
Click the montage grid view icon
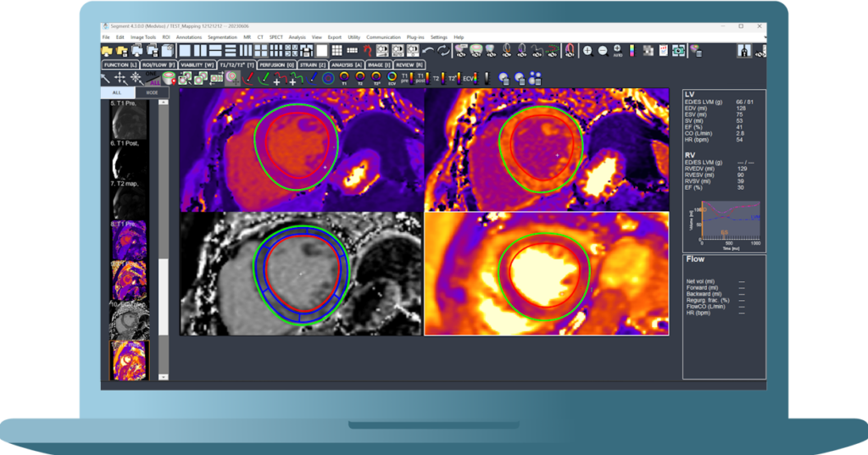tap(337, 51)
